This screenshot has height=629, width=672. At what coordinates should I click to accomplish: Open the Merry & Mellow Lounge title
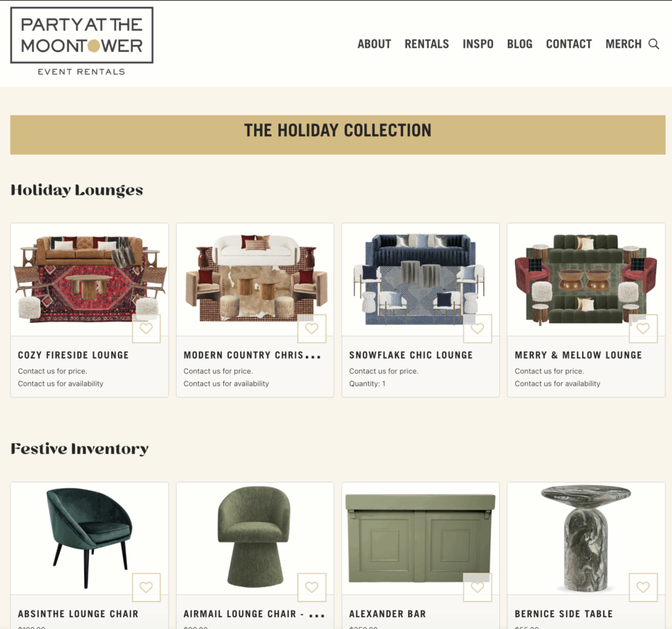pos(578,355)
